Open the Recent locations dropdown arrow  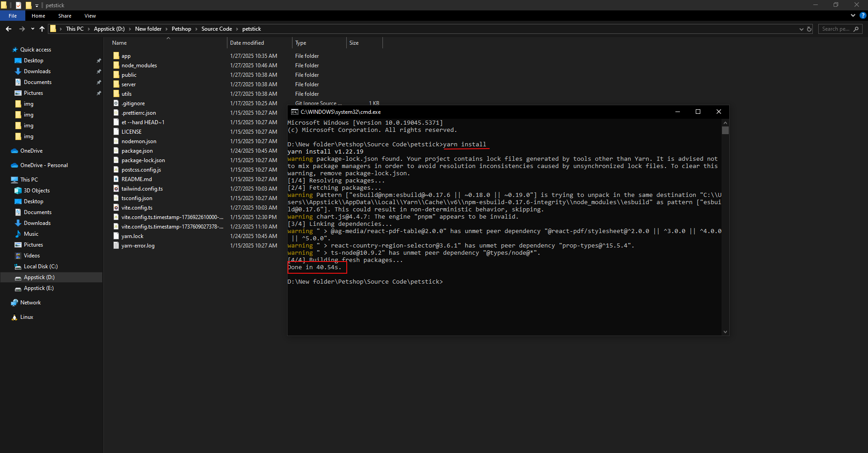click(33, 29)
